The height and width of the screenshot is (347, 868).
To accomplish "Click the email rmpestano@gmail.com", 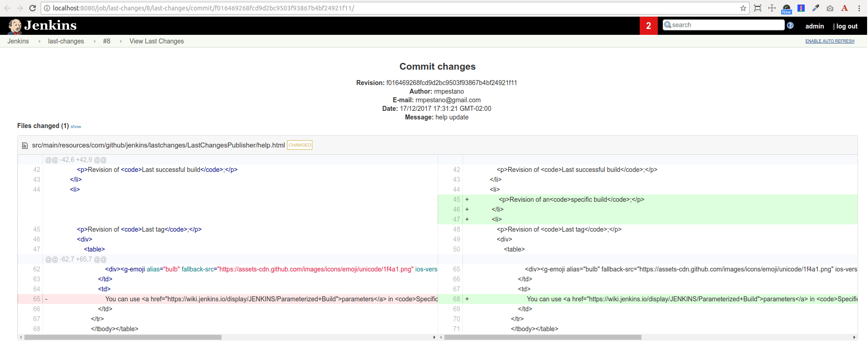I will click(448, 100).
